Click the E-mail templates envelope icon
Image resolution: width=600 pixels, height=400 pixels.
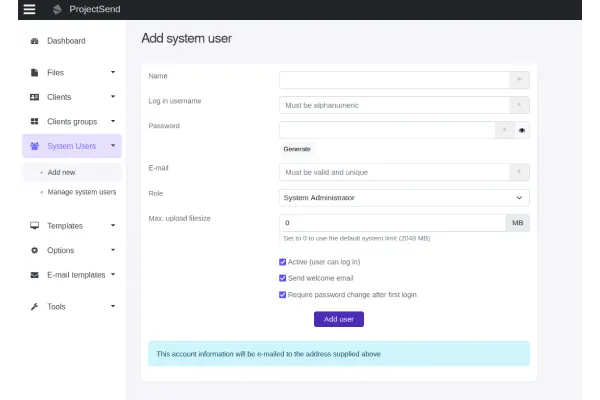click(x=35, y=275)
